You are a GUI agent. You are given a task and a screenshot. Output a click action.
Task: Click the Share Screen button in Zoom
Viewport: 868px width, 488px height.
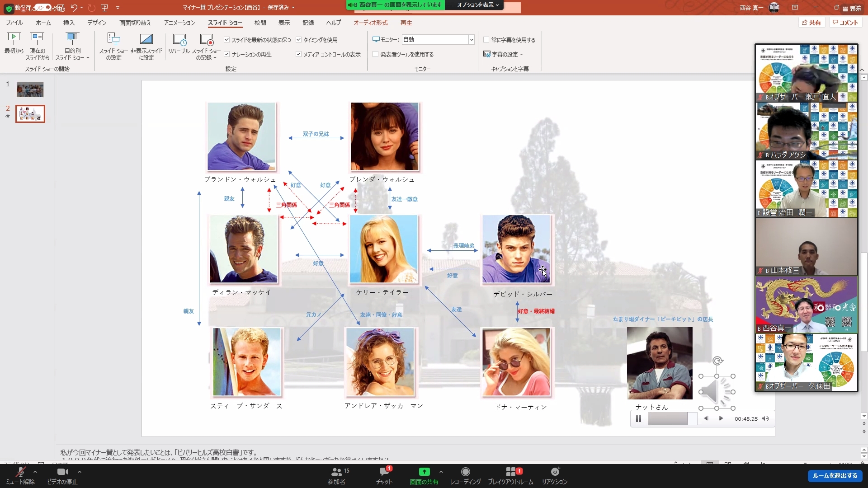tap(424, 476)
